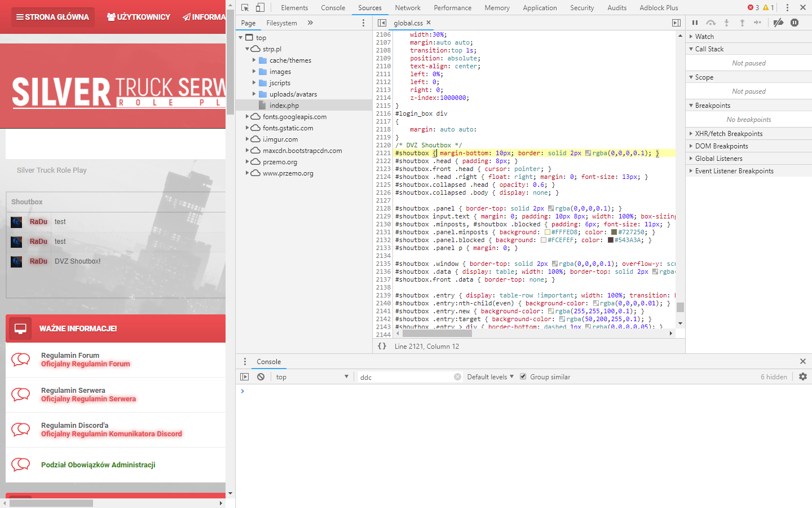812x508 pixels.
Task: Activate the inspect element picker icon
Action: pyautogui.click(x=245, y=7)
